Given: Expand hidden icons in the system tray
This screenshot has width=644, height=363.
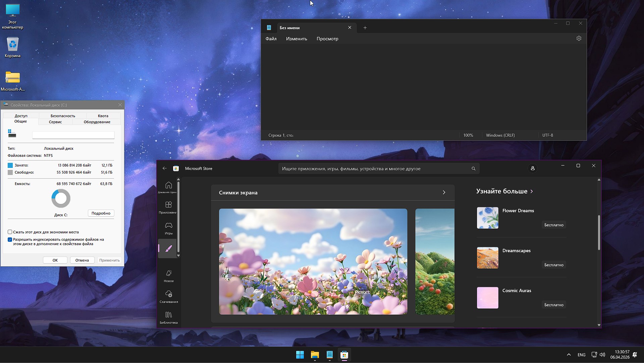Looking at the screenshot, I should point(569,355).
